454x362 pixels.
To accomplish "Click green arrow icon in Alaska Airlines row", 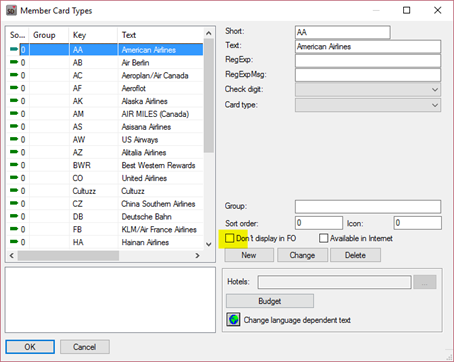I will point(14,100).
